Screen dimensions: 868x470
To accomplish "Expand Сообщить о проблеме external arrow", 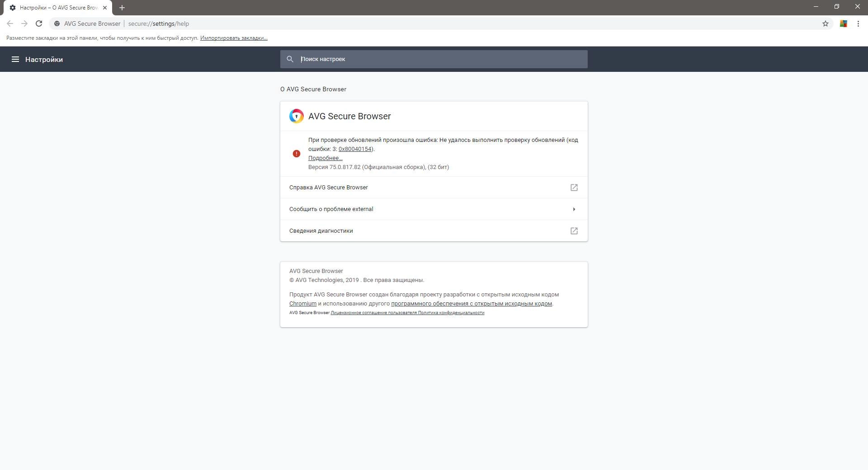I will click(574, 209).
